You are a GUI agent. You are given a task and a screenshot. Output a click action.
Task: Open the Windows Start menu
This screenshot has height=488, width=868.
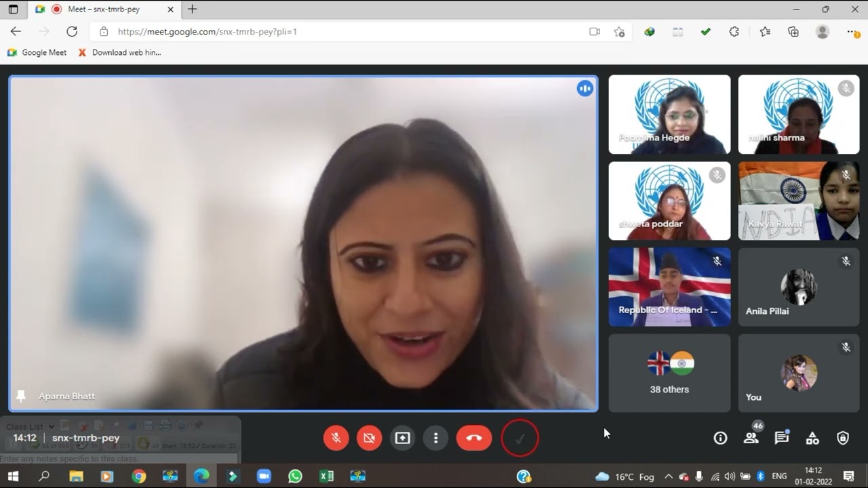13,476
